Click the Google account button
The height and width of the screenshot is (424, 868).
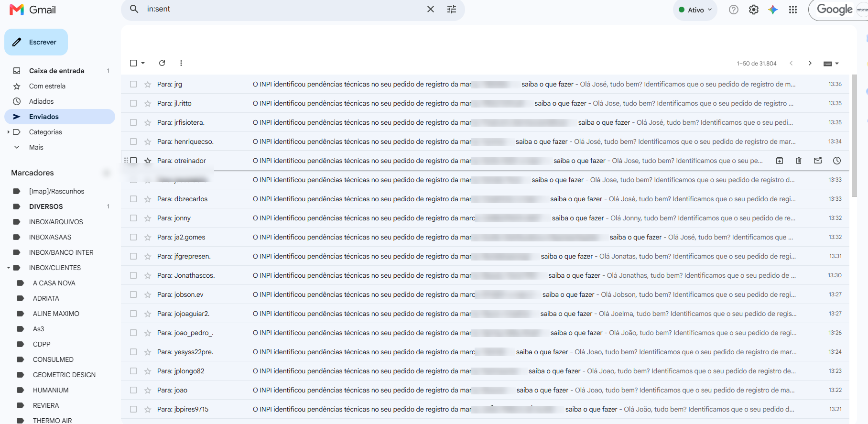click(838, 10)
